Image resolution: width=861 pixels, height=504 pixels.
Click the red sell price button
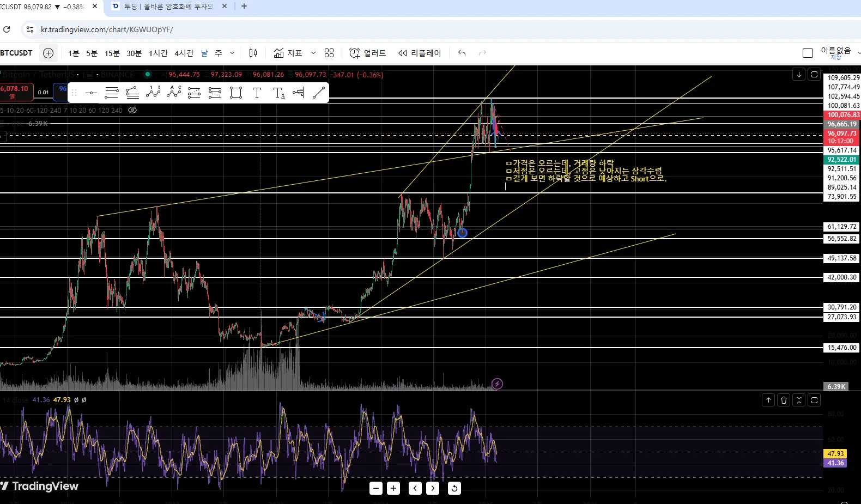coord(15,92)
